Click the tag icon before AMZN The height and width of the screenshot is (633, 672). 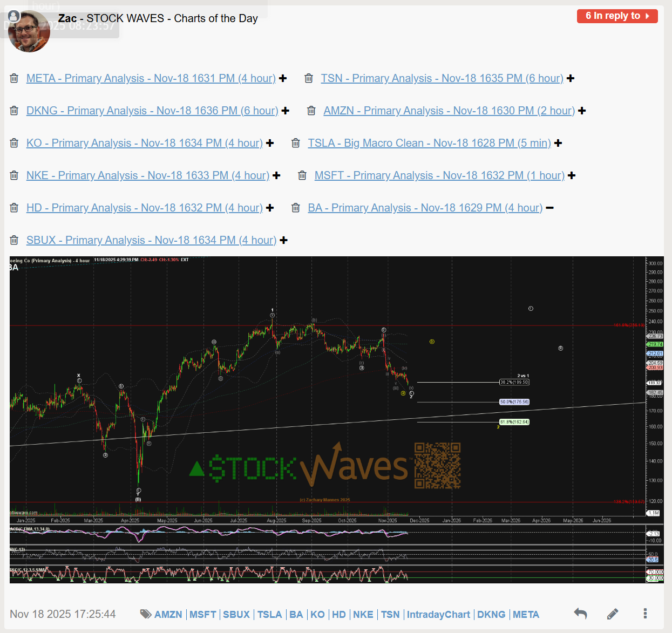(145, 614)
